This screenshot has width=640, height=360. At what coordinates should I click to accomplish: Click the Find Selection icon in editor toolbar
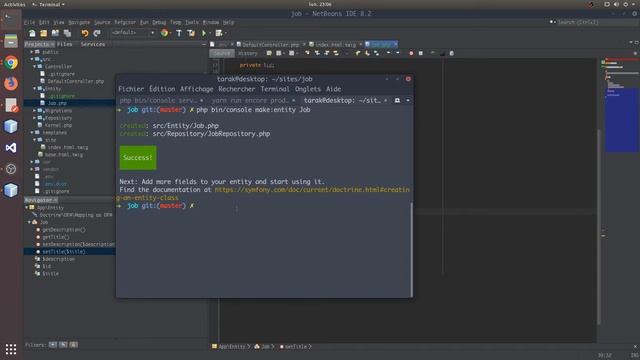pyautogui.click(x=307, y=53)
